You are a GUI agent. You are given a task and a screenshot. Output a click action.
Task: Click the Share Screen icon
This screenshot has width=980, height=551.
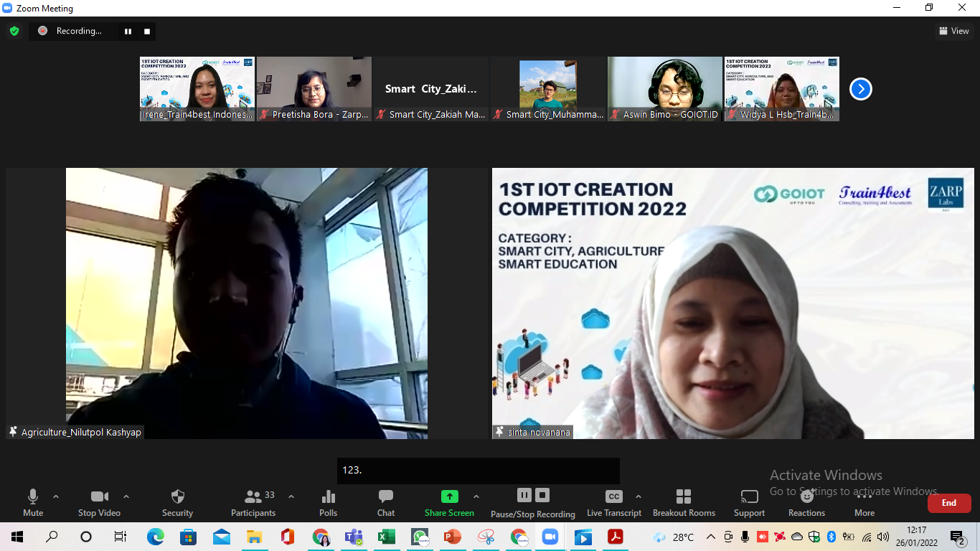pos(449,496)
